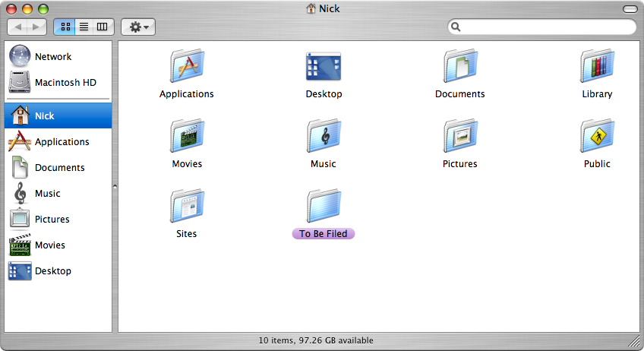This screenshot has width=644, height=351.
Task: Open the Applications folder in main pane
Action: pos(188,66)
